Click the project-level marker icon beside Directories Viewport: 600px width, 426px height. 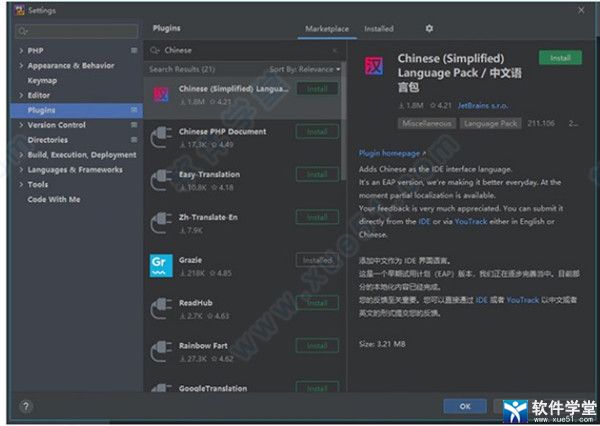[x=134, y=140]
